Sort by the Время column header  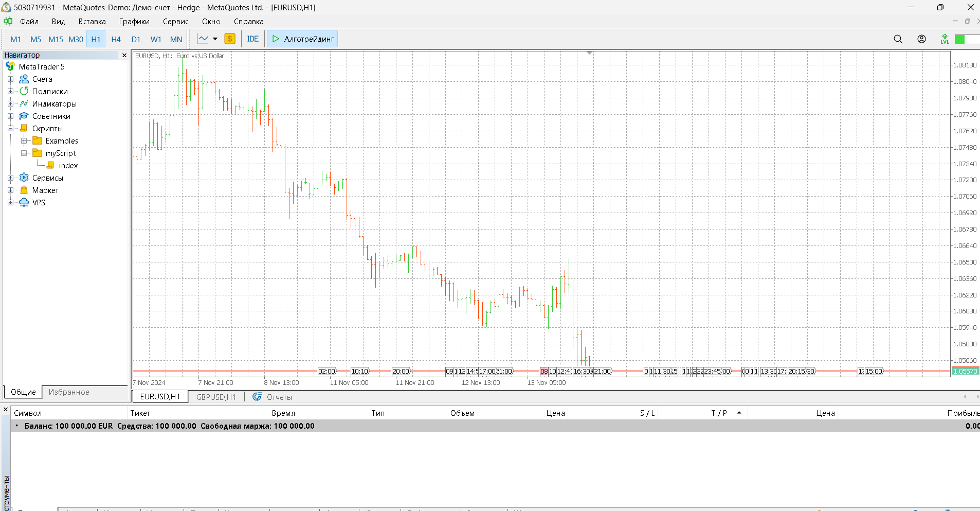(253, 413)
